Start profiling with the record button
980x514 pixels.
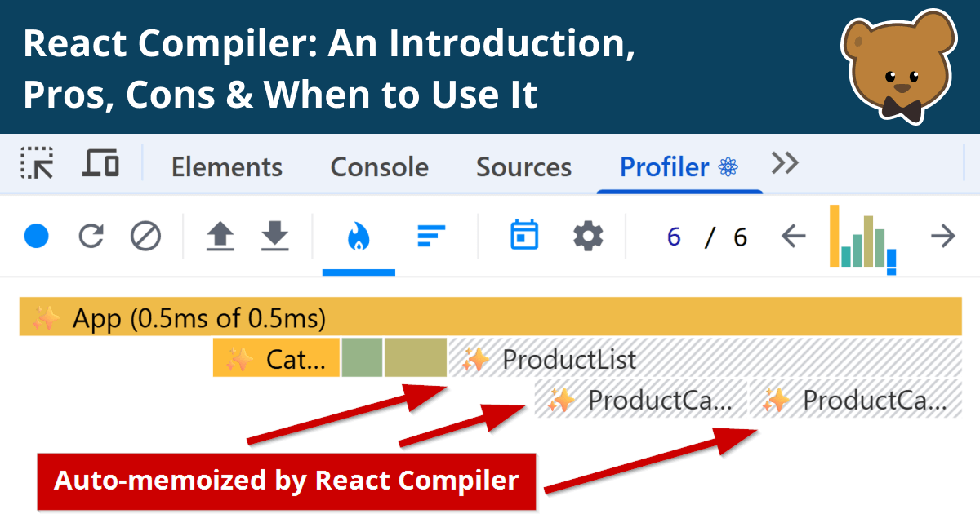click(x=37, y=237)
